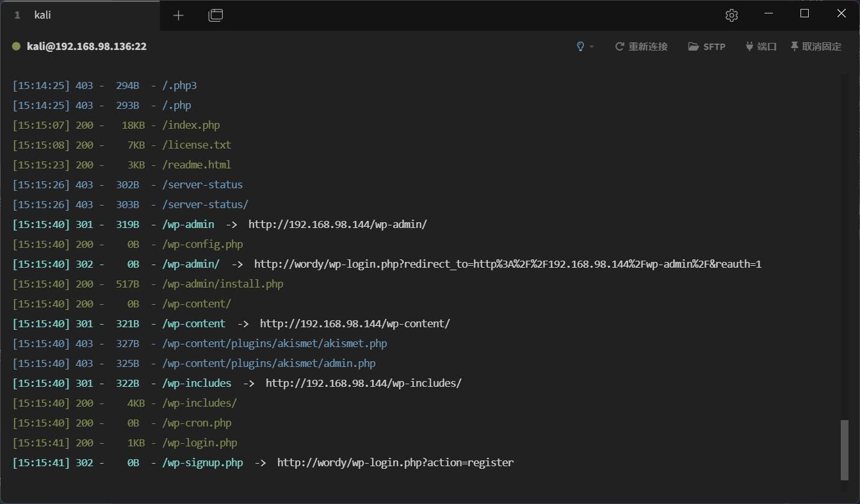This screenshot has height=504, width=860.
Task: Maximize the terminal window
Action: (805, 13)
